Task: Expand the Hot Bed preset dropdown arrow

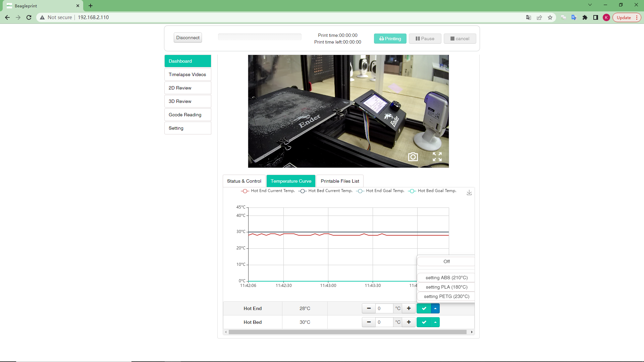Action: (x=435, y=322)
